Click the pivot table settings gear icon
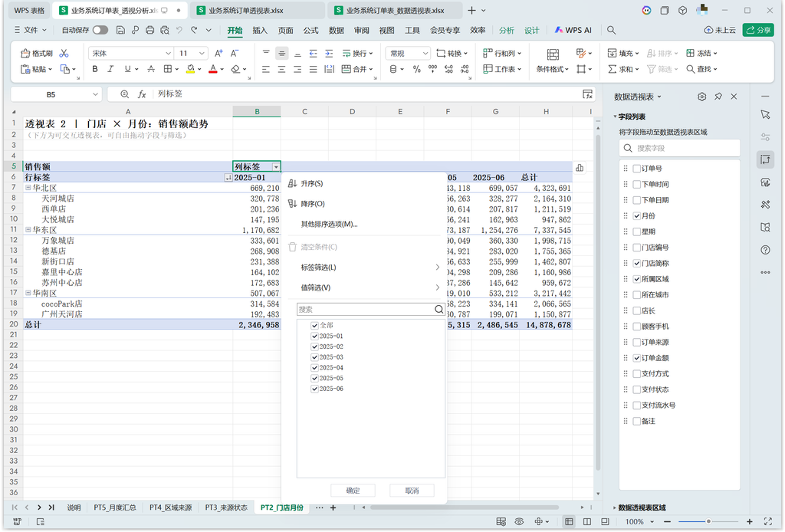 pyautogui.click(x=702, y=97)
